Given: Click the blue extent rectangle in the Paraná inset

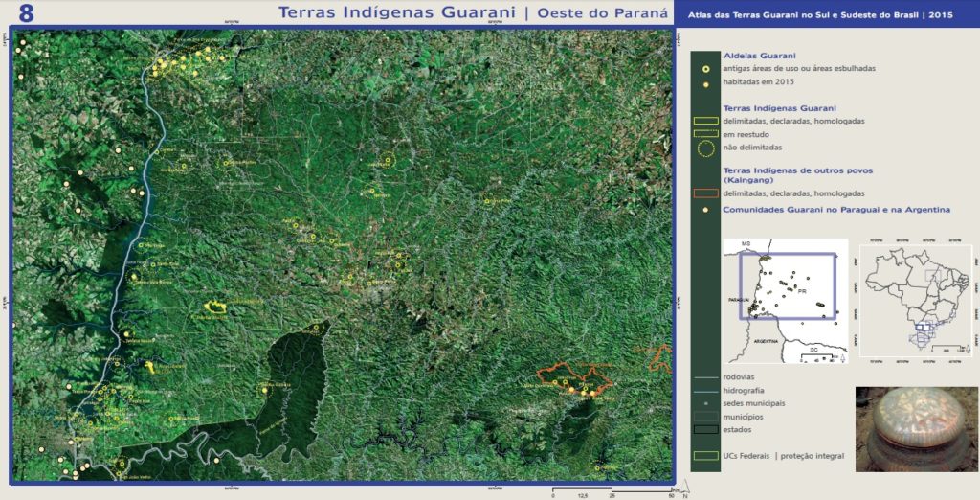Looking at the screenshot, I should coord(788,286).
